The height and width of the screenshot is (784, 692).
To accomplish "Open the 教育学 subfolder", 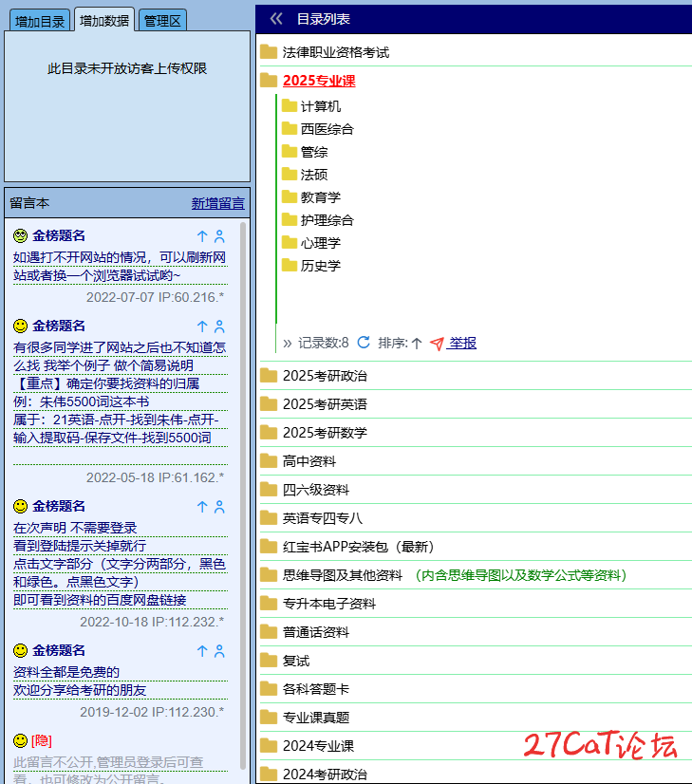I will click(x=321, y=197).
